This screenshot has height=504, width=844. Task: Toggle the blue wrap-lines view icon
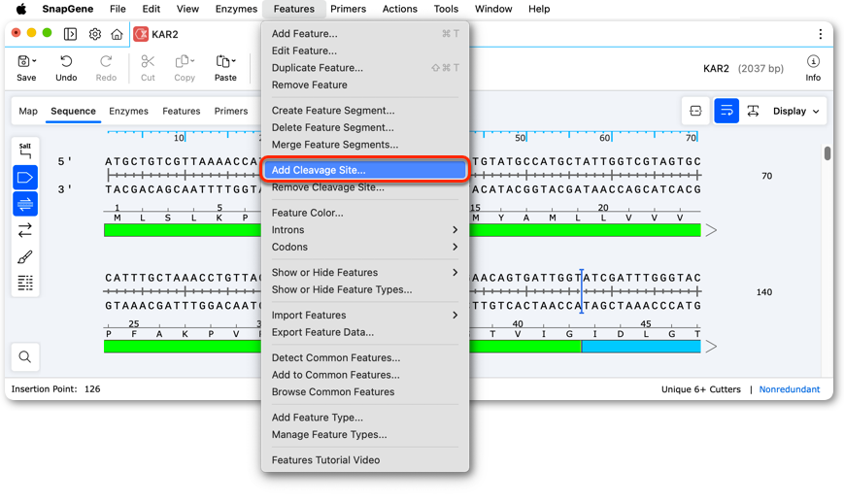(726, 111)
